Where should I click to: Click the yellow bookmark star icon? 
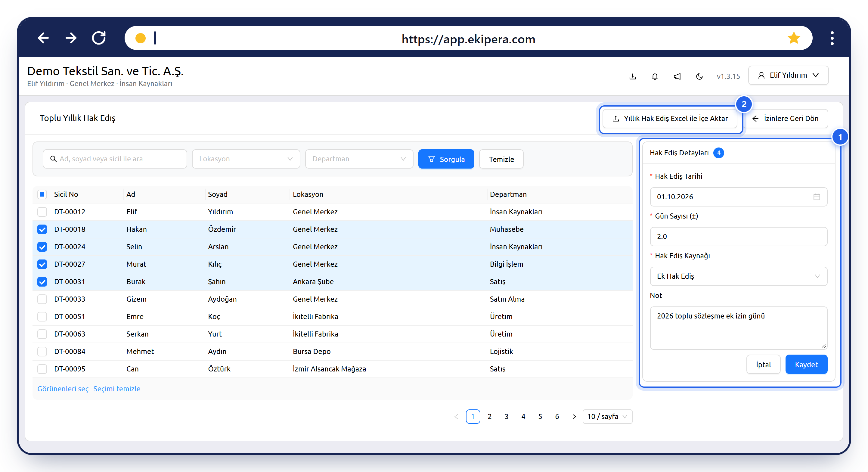tap(794, 38)
